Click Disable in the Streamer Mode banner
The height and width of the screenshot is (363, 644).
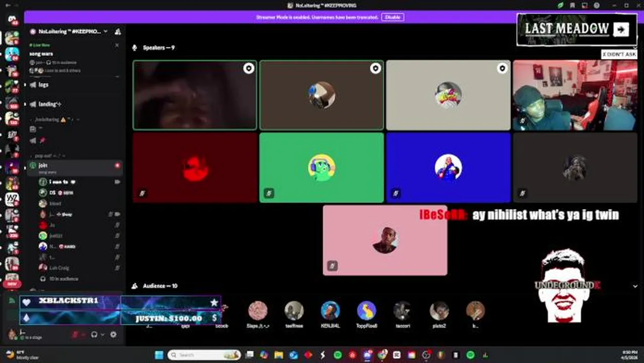click(x=393, y=17)
